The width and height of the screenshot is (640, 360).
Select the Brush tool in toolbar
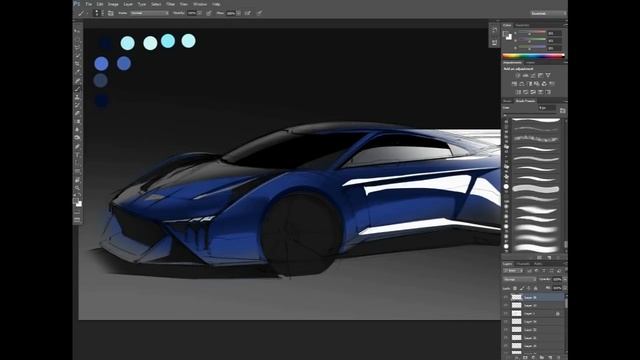[77, 89]
